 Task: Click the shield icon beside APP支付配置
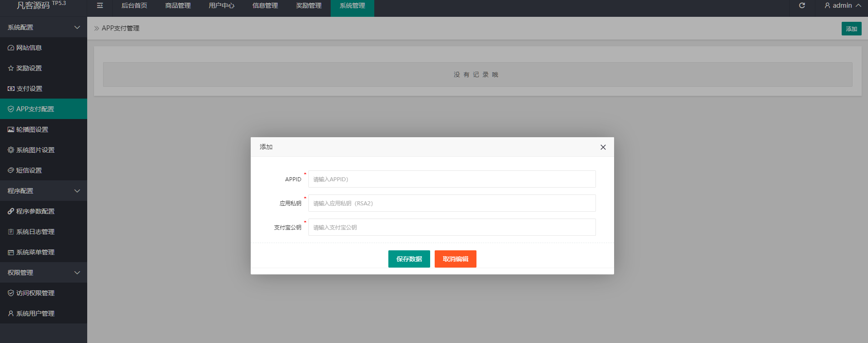pyautogui.click(x=11, y=109)
